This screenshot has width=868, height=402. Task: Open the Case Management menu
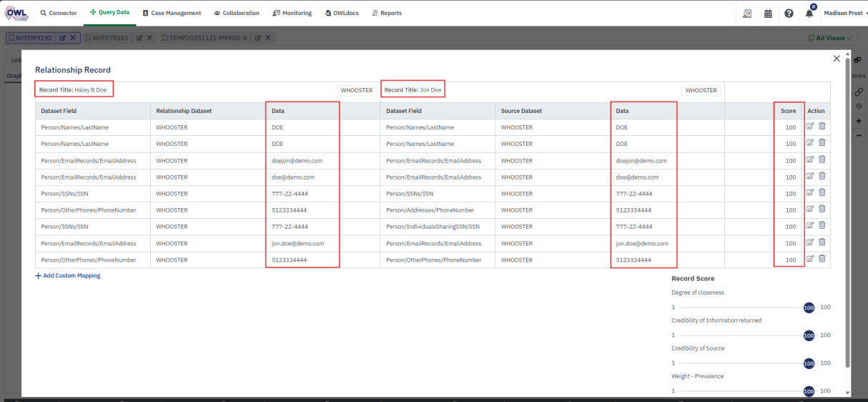tap(172, 13)
